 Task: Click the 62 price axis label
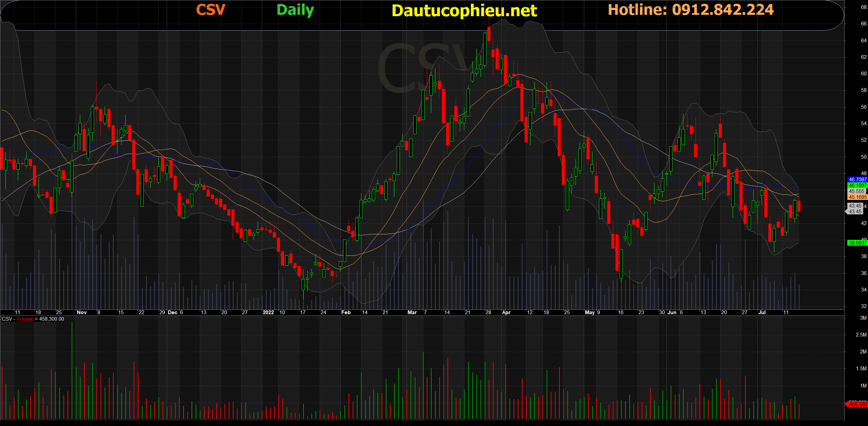(x=864, y=57)
